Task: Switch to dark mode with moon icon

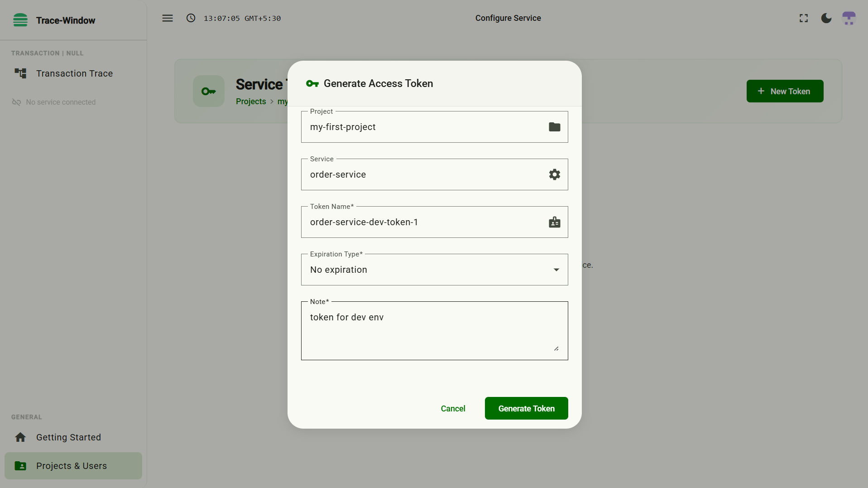Action: coord(826,18)
